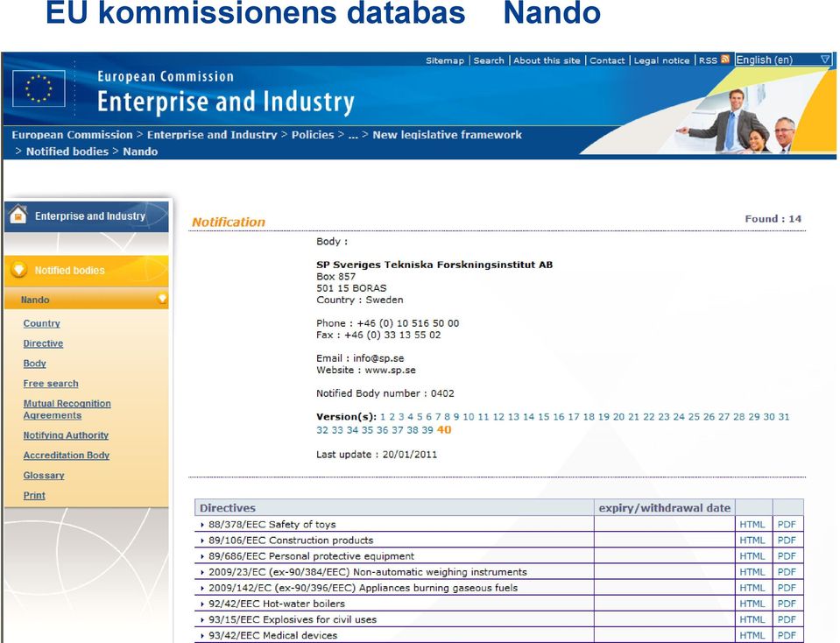Select current version 40
The image size is (840, 643).
[444, 430]
